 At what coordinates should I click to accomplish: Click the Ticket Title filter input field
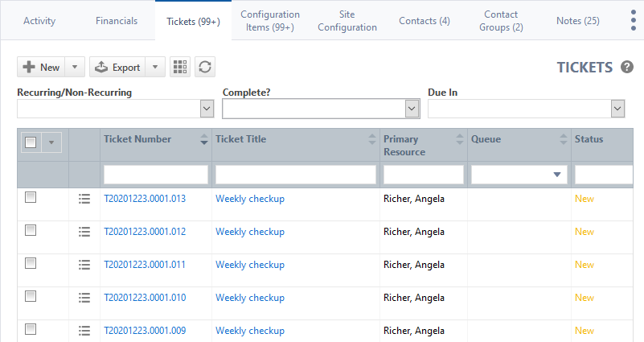tap(295, 175)
